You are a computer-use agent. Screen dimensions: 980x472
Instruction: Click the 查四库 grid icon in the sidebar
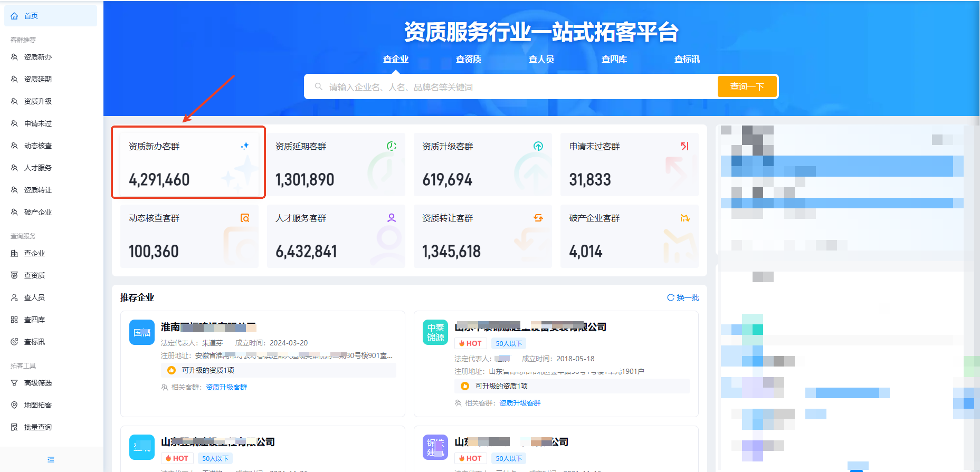pyautogui.click(x=14, y=320)
